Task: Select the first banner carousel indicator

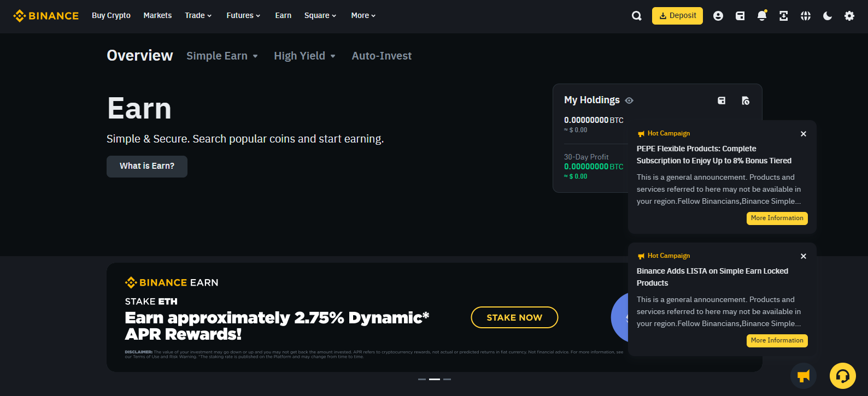Action: click(422, 379)
